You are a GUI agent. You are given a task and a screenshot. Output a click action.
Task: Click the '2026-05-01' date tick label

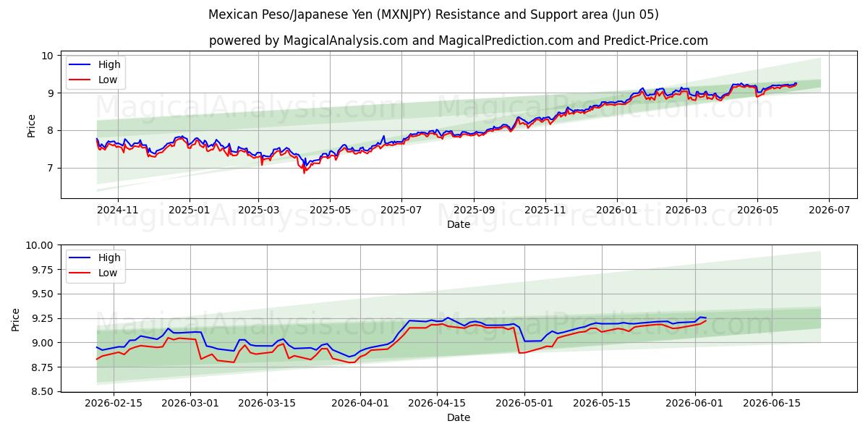(524, 403)
